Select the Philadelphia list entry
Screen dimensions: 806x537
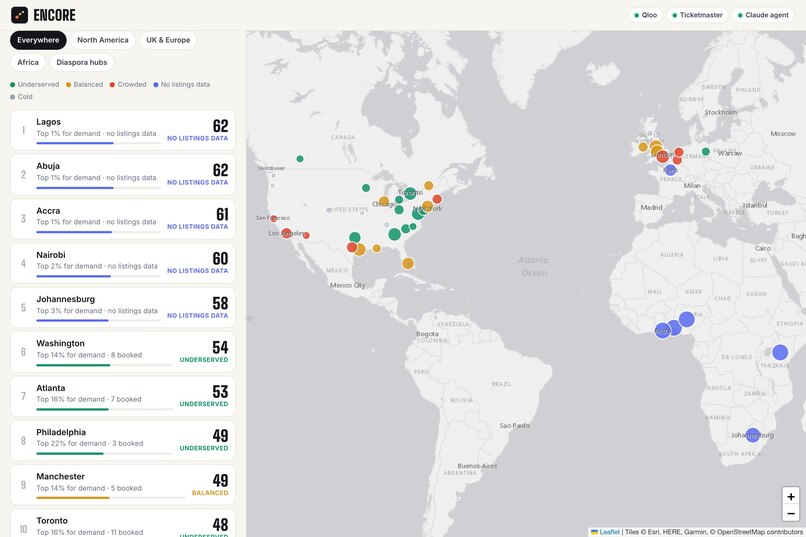click(123, 440)
